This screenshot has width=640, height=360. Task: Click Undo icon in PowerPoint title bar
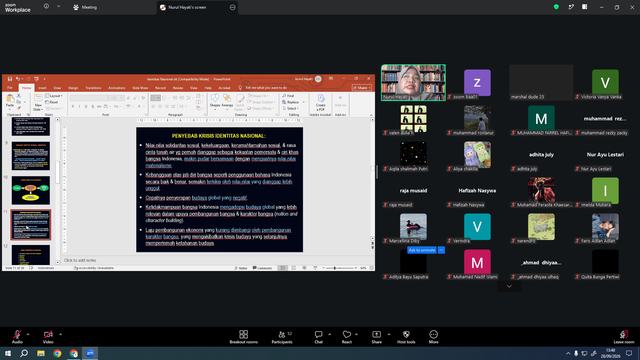pos(18,79)
